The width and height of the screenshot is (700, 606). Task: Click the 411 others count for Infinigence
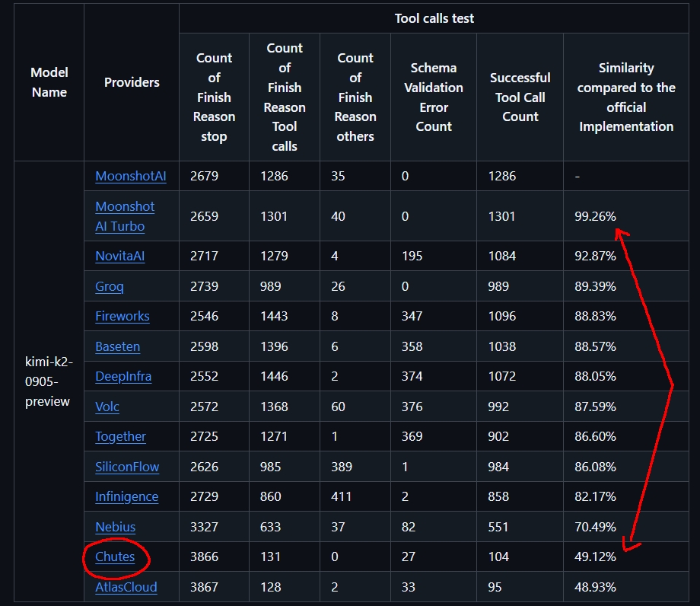[x=341, y=496]
